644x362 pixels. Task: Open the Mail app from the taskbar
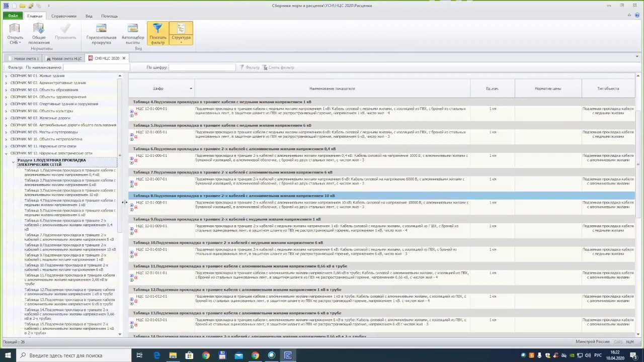pos(239,355)
